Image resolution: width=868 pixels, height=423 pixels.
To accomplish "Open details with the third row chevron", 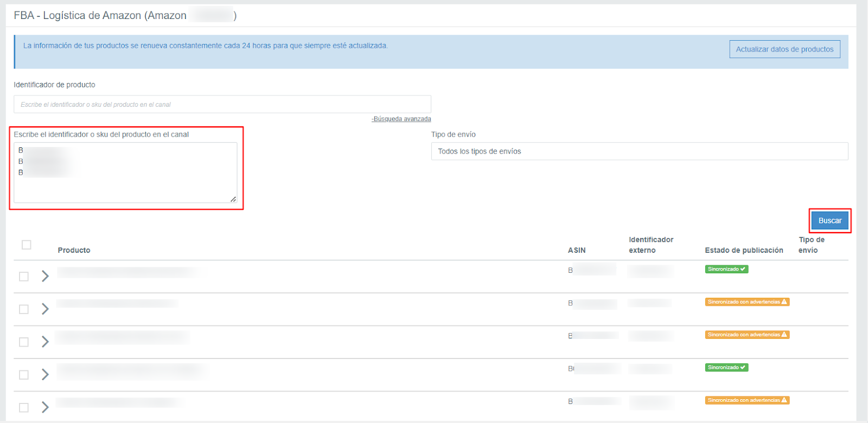I will 45,342.
